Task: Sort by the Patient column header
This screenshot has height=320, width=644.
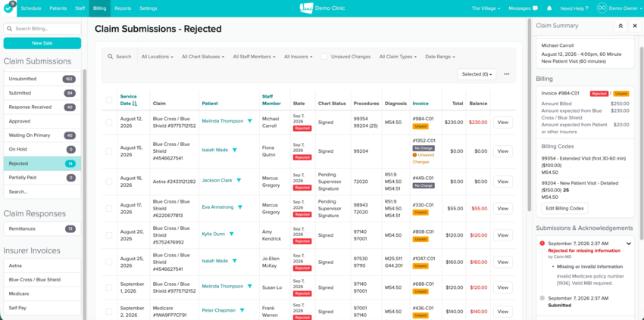Action: (x=210, y=104)
